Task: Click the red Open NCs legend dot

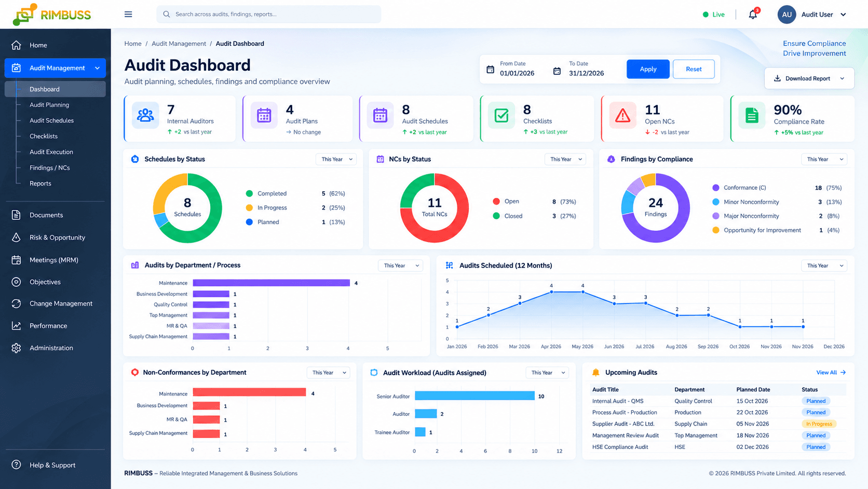Action: (496, 202)
